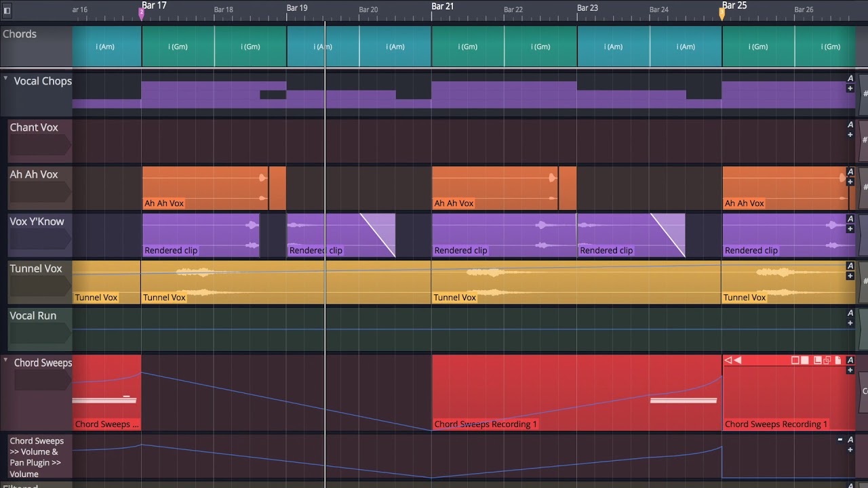868x488 pixels.
Task: Click the minus icon to hide Volume automation lane
Action: click(x=840, y=440)
